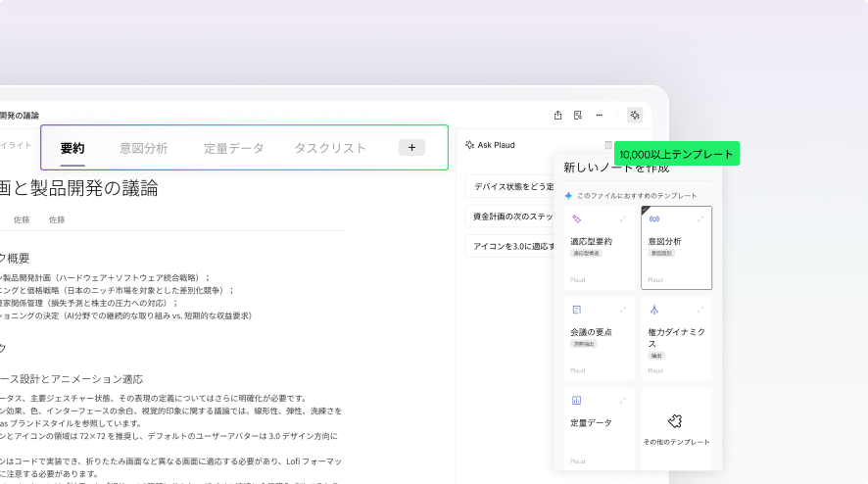
Task: Click the plus button to add tab
Action: pos(411,148)
